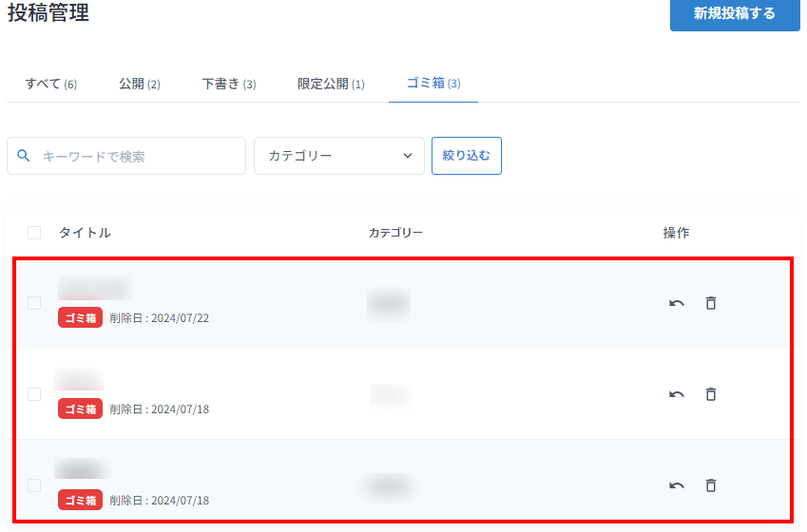Screen dimensions: 807x532
Task: Select the ゴミ箱 (3) tab
Action: click(x=433, y=83)
